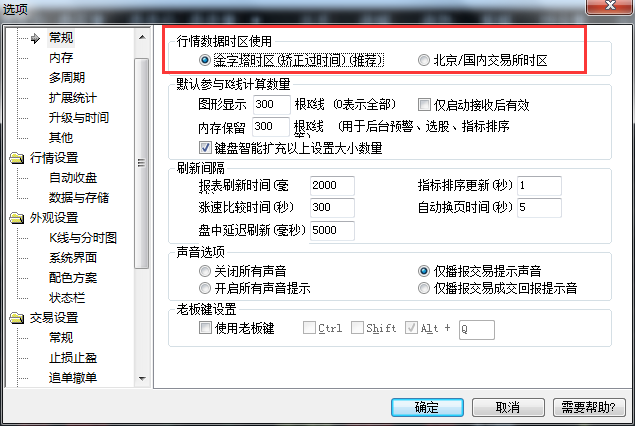
Task: Click the tree scrollbar down arrow
Action: point(142,379)
